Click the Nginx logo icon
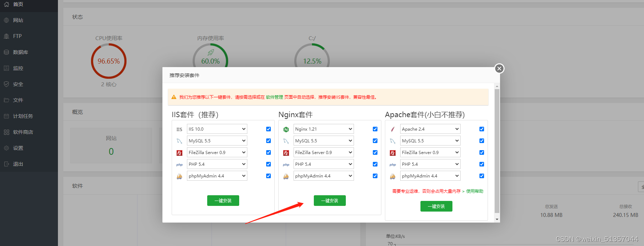The width and height of the screenshot is (644, 246). point(286,130)
